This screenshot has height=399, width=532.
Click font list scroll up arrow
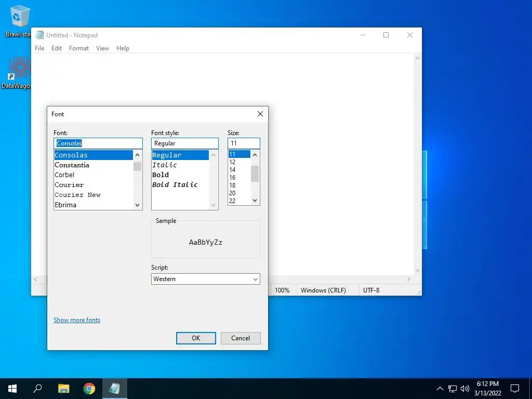click(x=137, y=155)
